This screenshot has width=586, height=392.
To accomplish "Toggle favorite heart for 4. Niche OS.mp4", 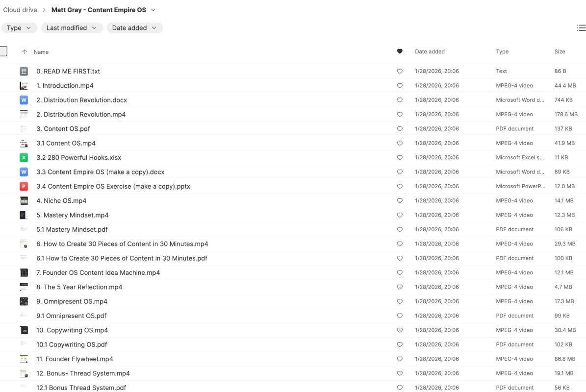I will pyautogui.click(x=400, y=201).
